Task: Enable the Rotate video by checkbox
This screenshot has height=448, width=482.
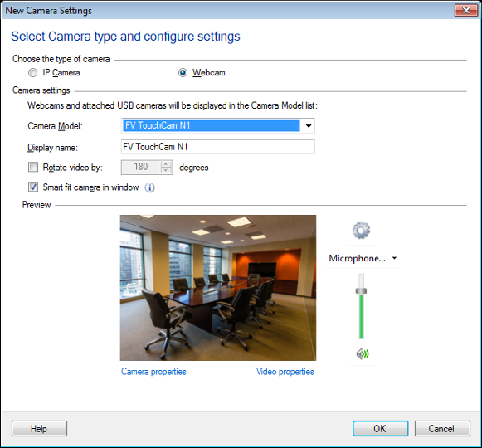Action: 33,168
